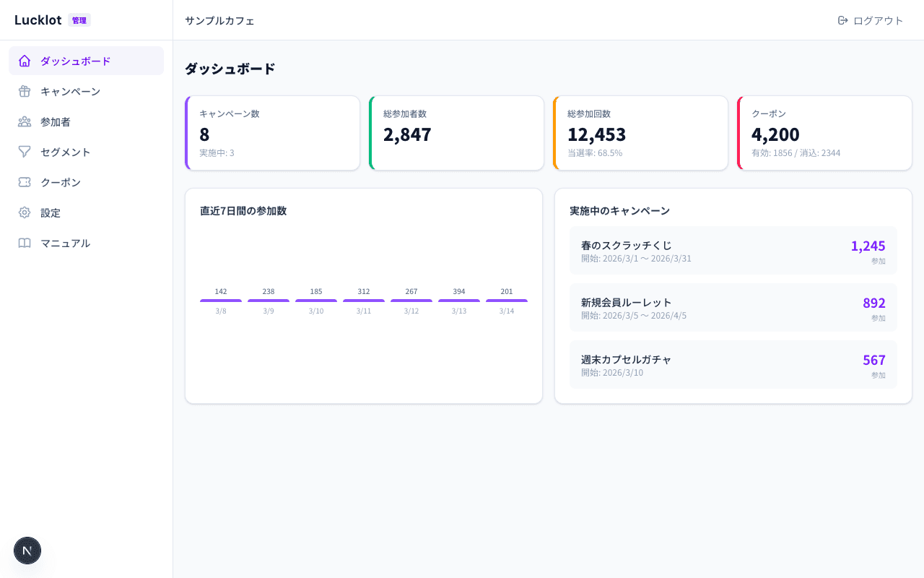Click the N avatar circle bottom left
Image resolution: width=924 pixels, height=578 pixels.
[27, 551]
